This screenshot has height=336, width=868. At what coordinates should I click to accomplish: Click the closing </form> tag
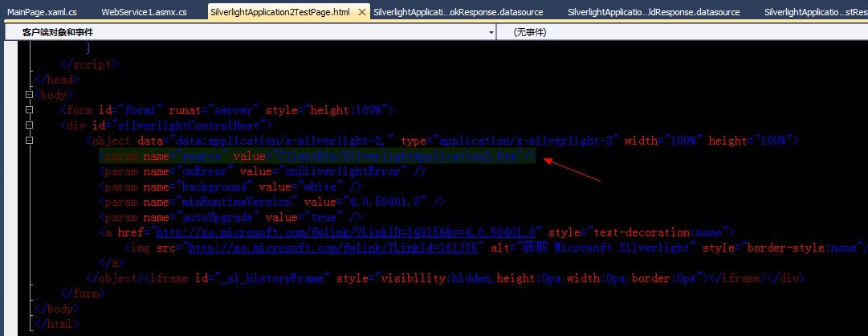click(83, 293)
